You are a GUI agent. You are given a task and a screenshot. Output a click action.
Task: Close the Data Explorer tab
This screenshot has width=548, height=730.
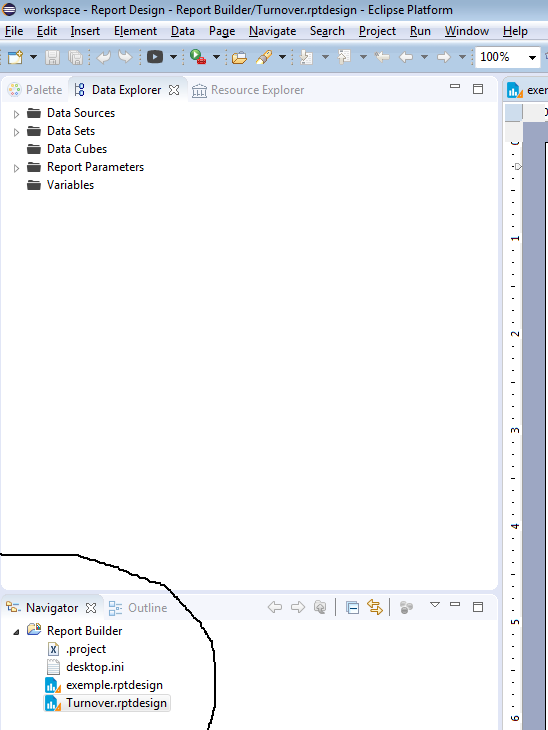point(174,90)
